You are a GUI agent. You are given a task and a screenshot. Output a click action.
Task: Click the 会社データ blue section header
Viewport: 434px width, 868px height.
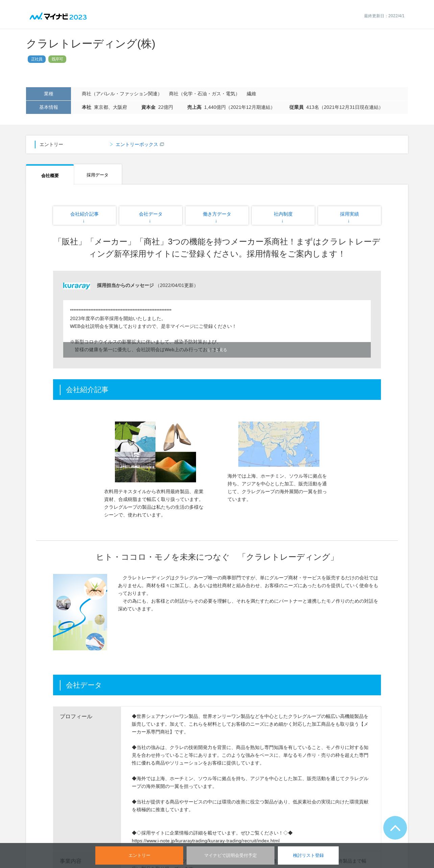[217, 685]
